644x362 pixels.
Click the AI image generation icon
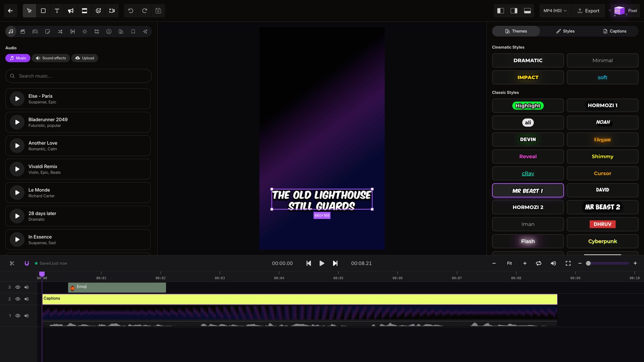coord(98,11)
